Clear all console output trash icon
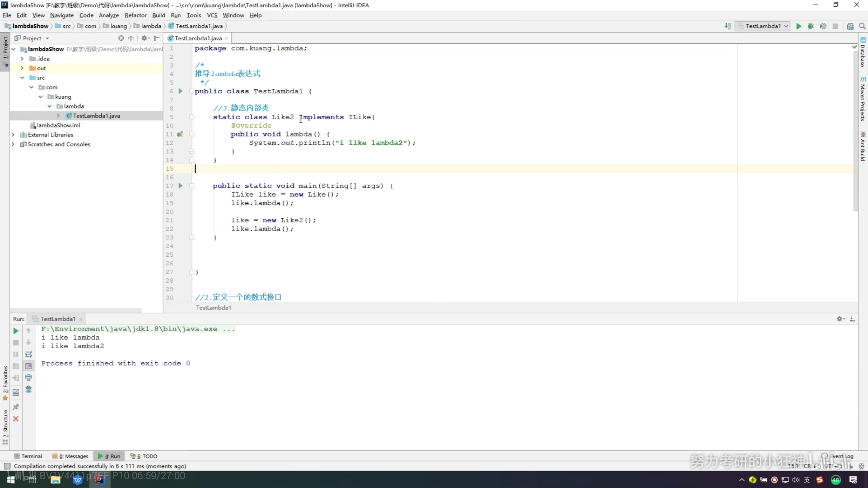868x488 pixels. point(28,389)
